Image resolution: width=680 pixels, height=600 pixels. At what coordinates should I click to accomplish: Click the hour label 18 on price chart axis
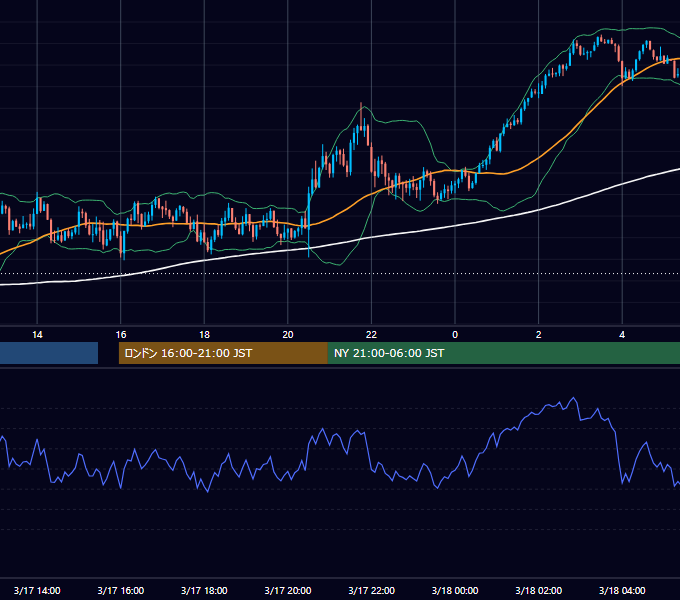pos(204,335)
